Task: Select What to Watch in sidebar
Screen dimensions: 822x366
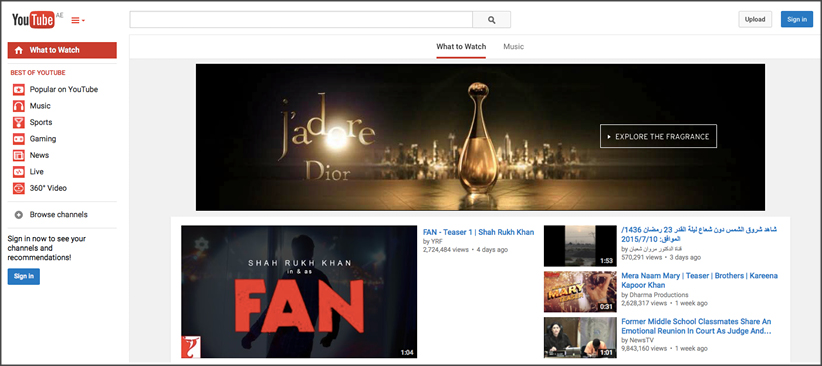Action: [x=62, y=50]
